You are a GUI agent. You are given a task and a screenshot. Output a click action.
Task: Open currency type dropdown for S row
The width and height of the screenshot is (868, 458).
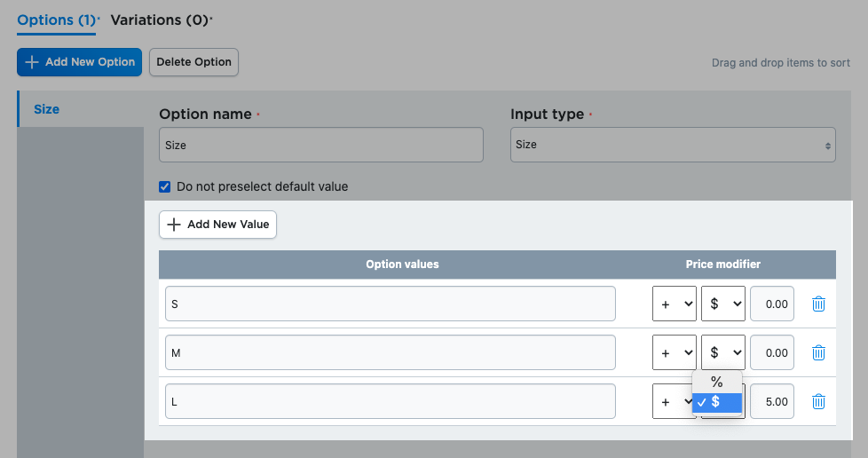pyautogui.click(x=722, y=304)
